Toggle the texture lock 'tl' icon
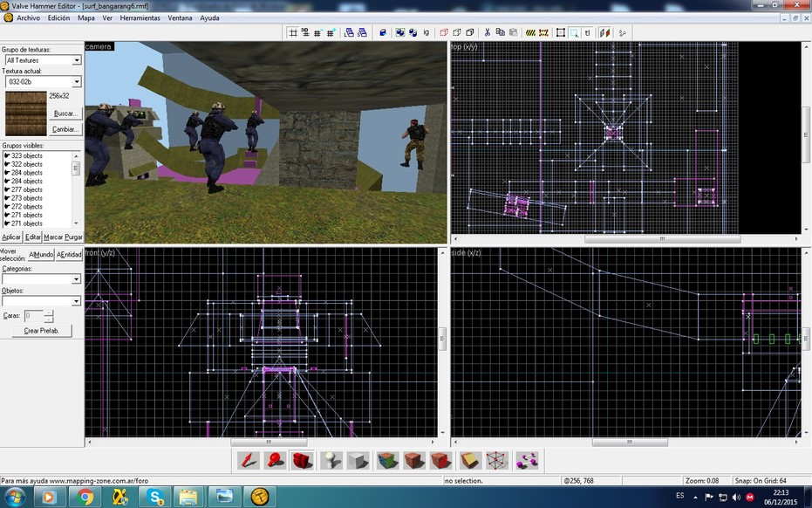 tap(587, 32)
